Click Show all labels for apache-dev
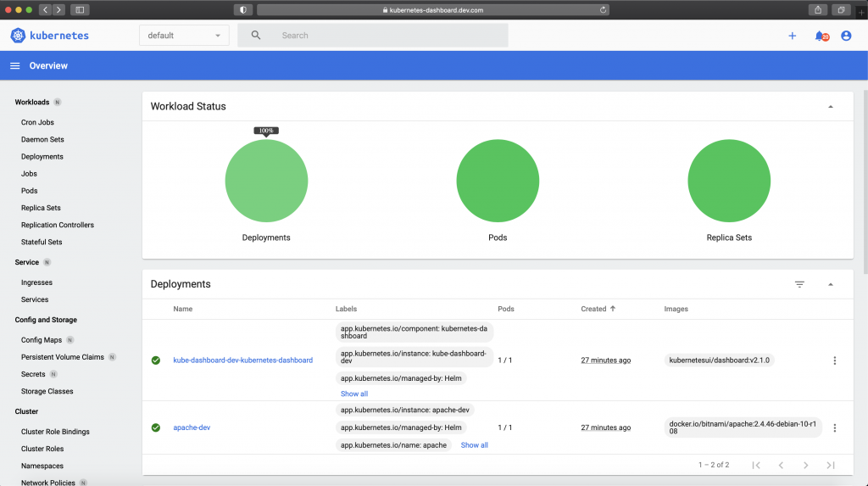The width and height of the screenshot is (868, 486). coord(475,445)
